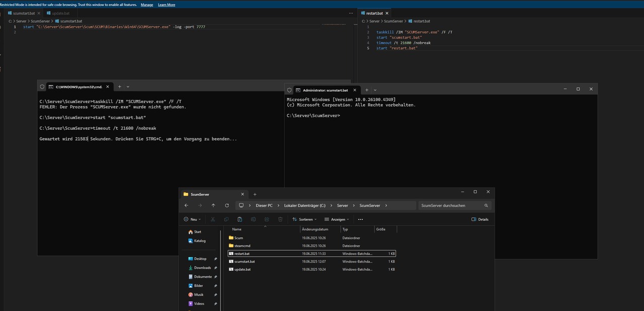
Task: Click the search magnifier in ScumServer search box
Action: (x=486, y=205)
